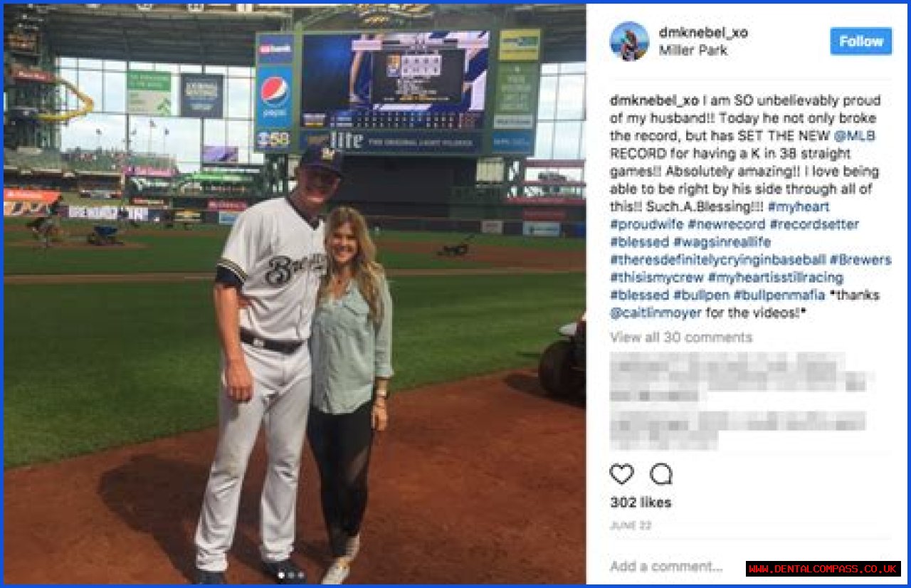Open the #myheart hashtag
The height and width of the screenshot is (588, 911).
pyautogui.click(x=799, y=207)
